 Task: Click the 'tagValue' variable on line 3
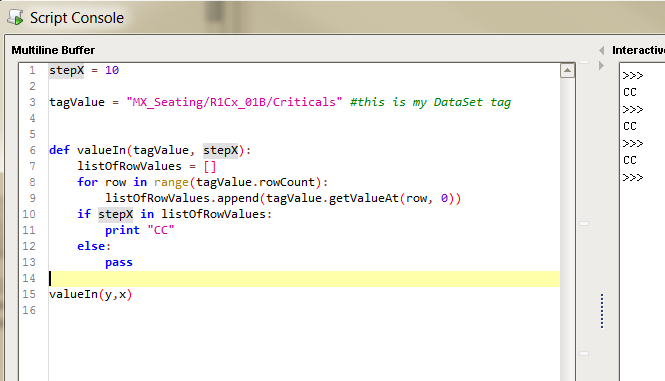tap(77, 102)
